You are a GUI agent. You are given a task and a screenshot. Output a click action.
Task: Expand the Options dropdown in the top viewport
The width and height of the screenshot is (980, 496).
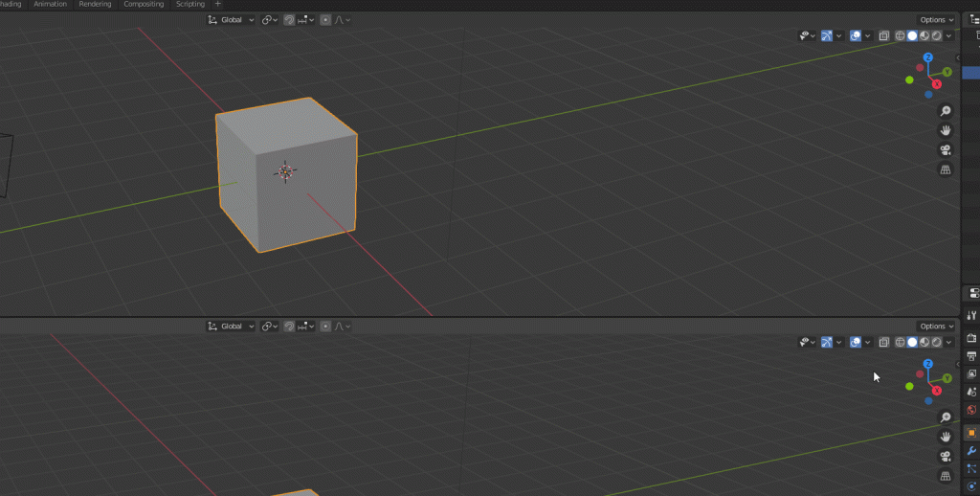[x=936, y=20]
